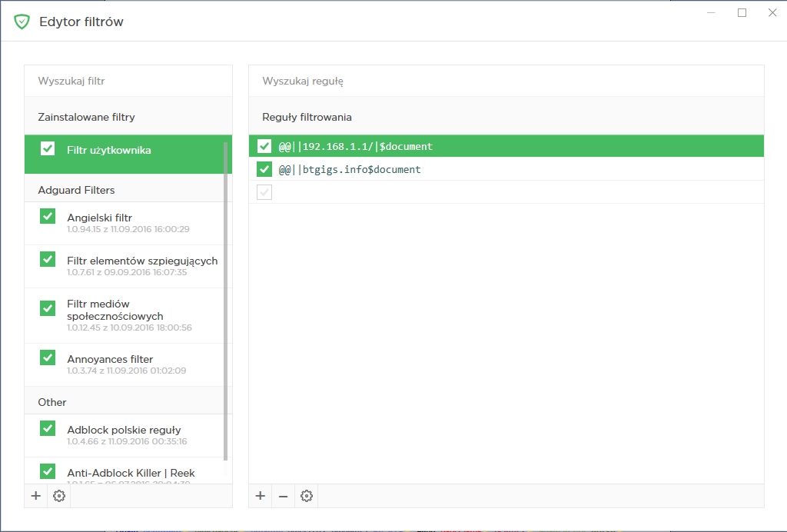Minimize the Edytor filtrów window

711,12
